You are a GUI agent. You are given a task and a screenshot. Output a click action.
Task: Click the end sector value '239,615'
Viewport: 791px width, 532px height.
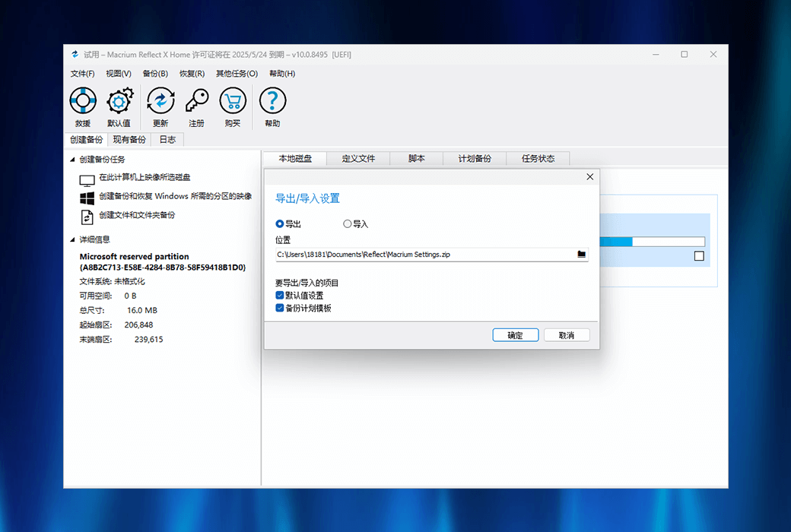[x=148, y=340]
